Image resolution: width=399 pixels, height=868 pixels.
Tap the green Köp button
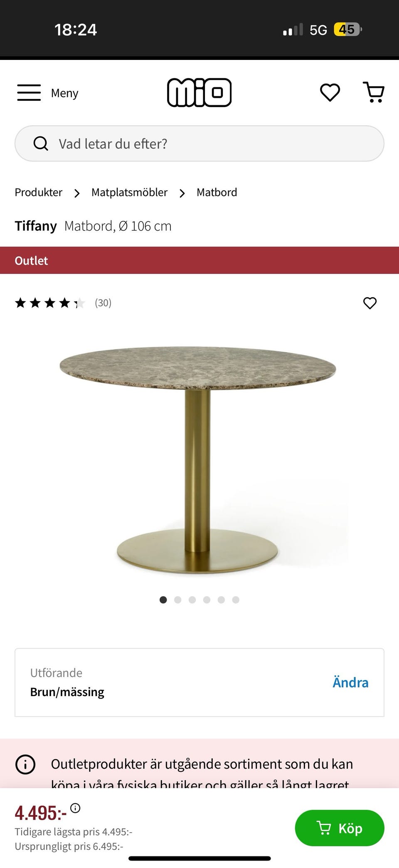tap(340, 828)
